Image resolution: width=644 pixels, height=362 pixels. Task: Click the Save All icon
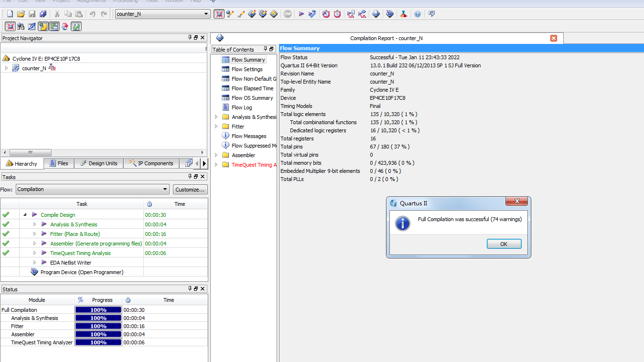tap(43, 14)
